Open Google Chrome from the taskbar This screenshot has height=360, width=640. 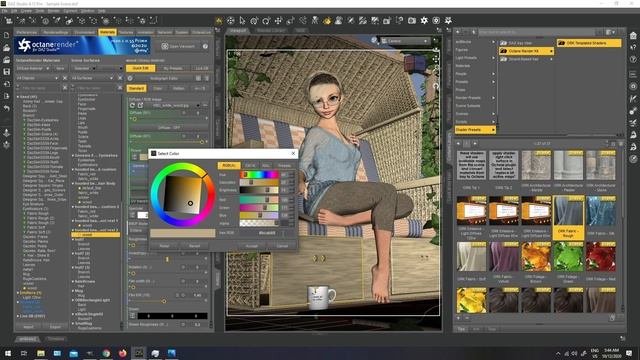[x=106, y=353]
